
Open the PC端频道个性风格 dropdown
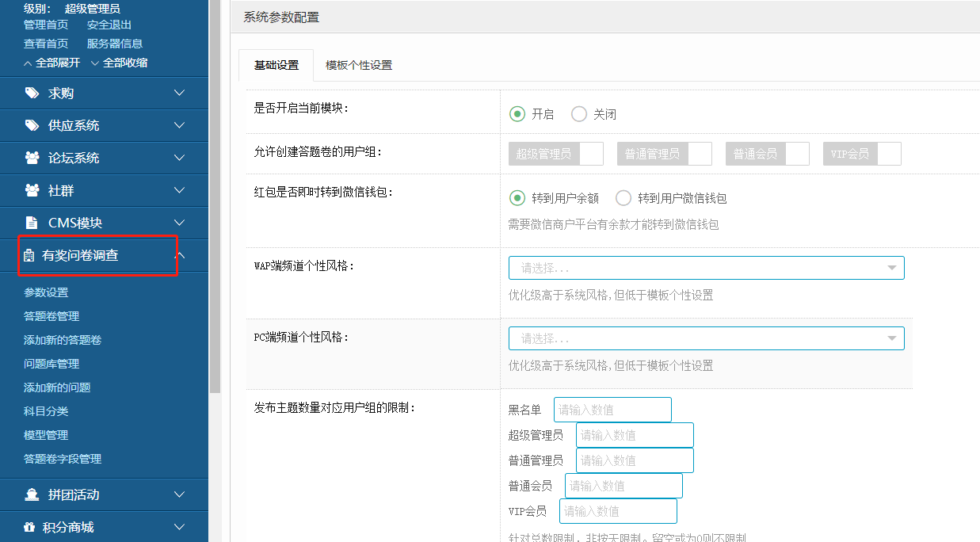click(706, 338)
